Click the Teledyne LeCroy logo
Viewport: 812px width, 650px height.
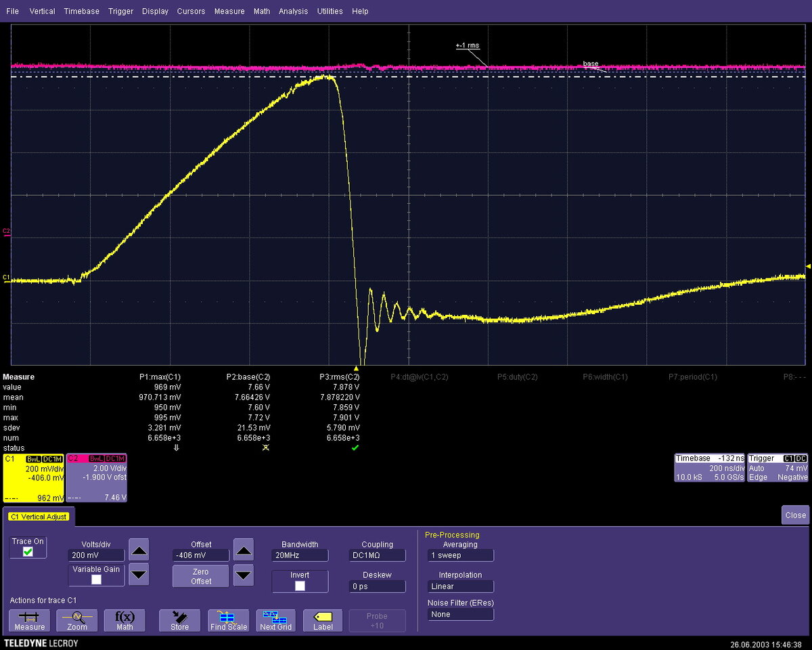[x=41, y=643]
